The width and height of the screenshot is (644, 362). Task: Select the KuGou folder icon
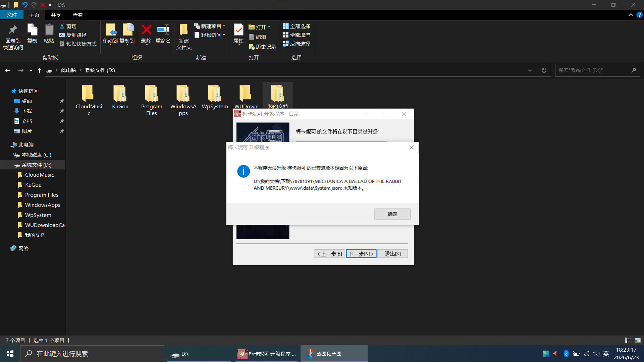[120, 97]
